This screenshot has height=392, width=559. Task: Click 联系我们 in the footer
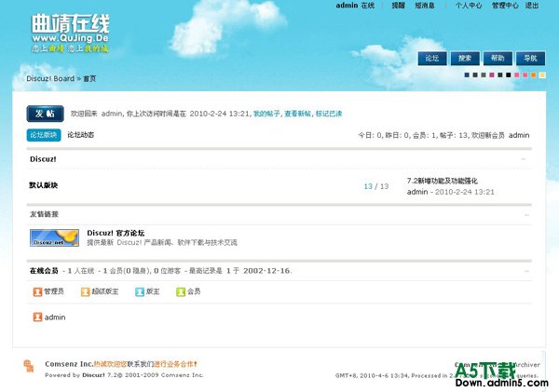tap(140, 364)
